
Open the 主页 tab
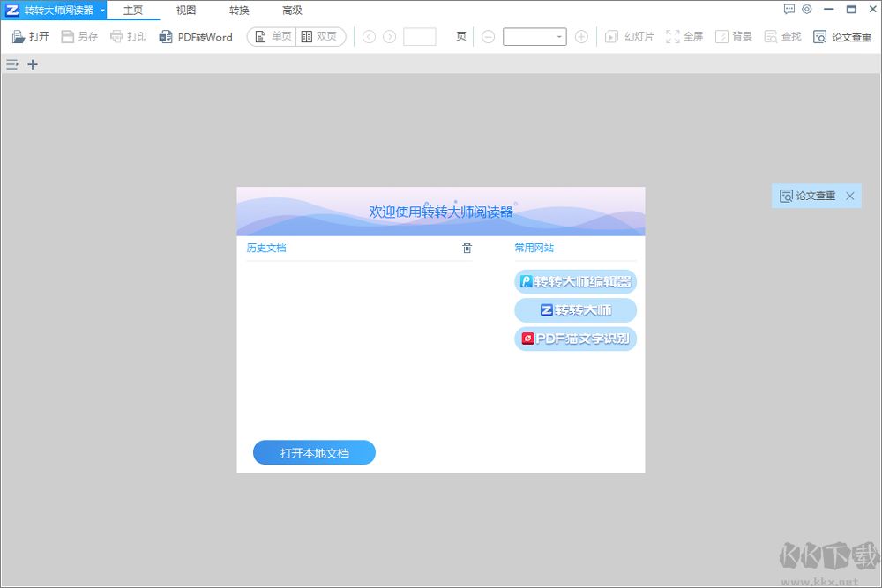133,10
